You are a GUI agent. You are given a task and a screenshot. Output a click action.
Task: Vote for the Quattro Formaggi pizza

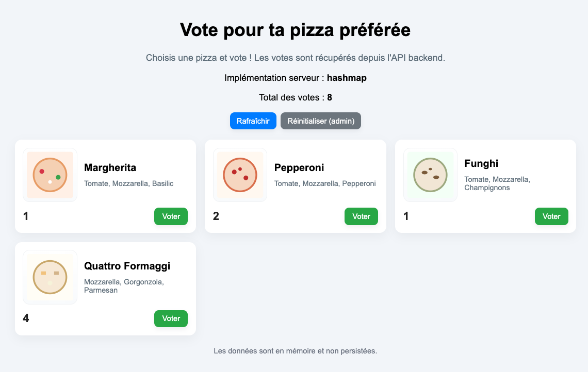(x=171, y=318)
